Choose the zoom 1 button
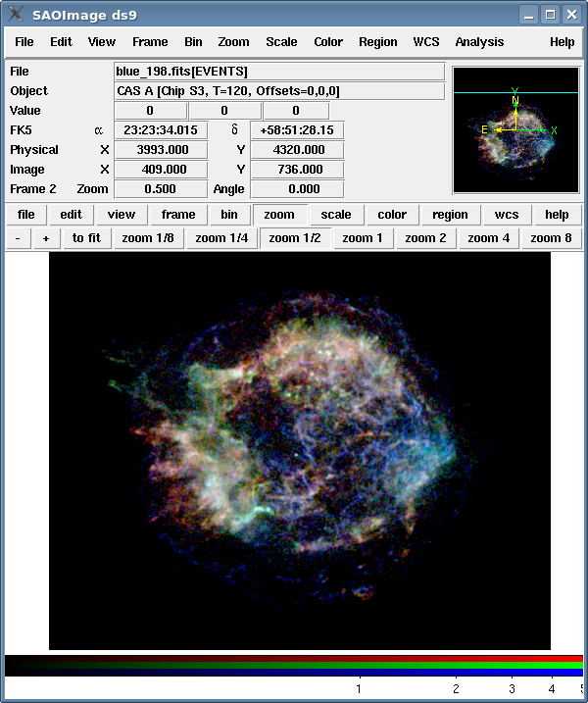This screenshot has width=588, height=703. (x=362, y=238)
